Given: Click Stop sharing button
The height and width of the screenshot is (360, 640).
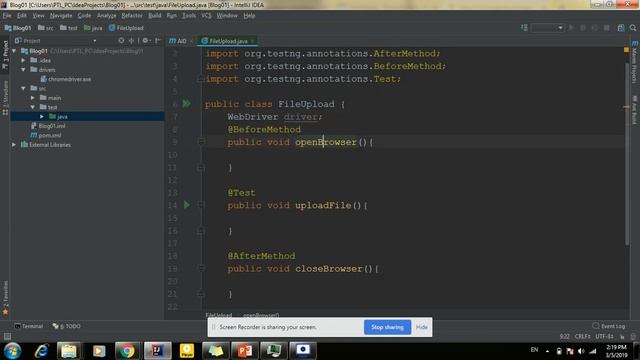Looking at the screenshot, I should click(387, 327).
